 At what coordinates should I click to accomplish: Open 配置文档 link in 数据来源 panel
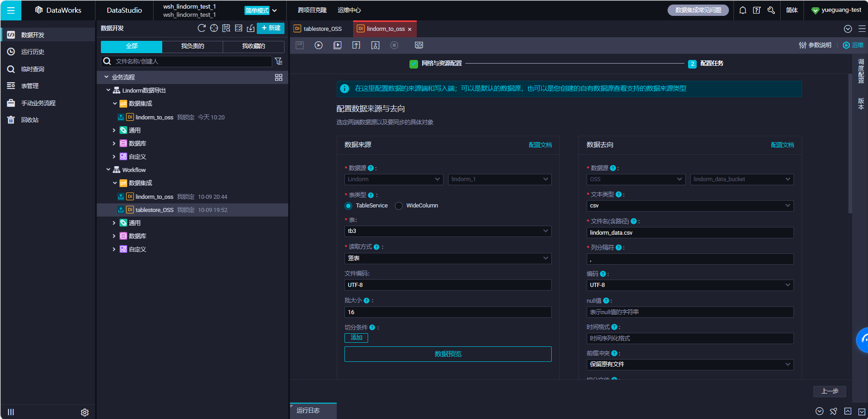click(x=540, y=145)
